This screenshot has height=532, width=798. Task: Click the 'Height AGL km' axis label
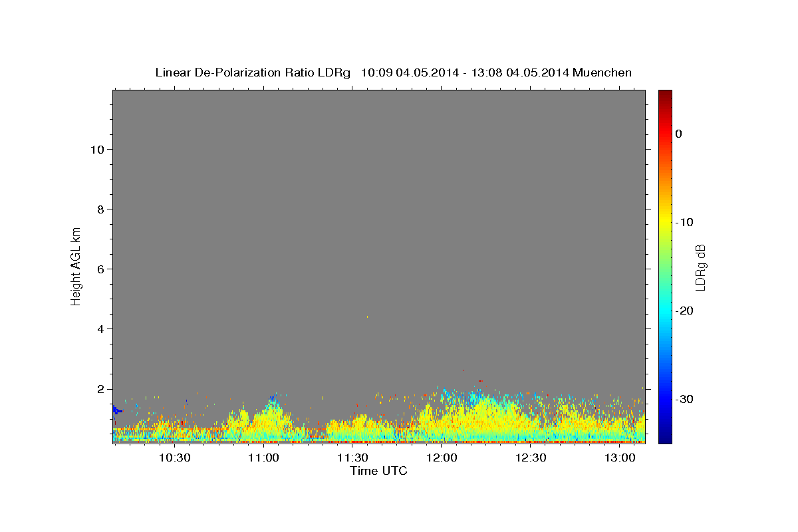click(76, 266)
